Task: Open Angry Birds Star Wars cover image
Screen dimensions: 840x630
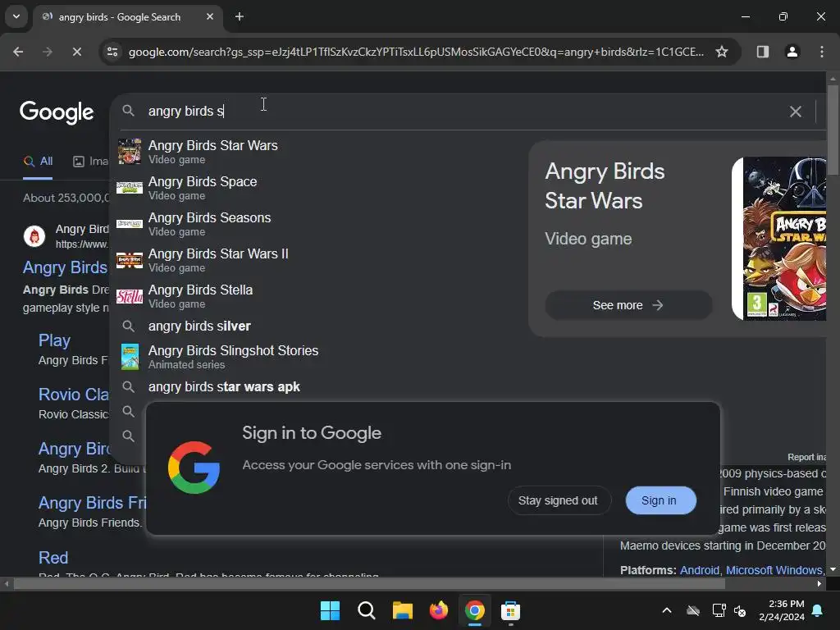Action: pos(779,239)
